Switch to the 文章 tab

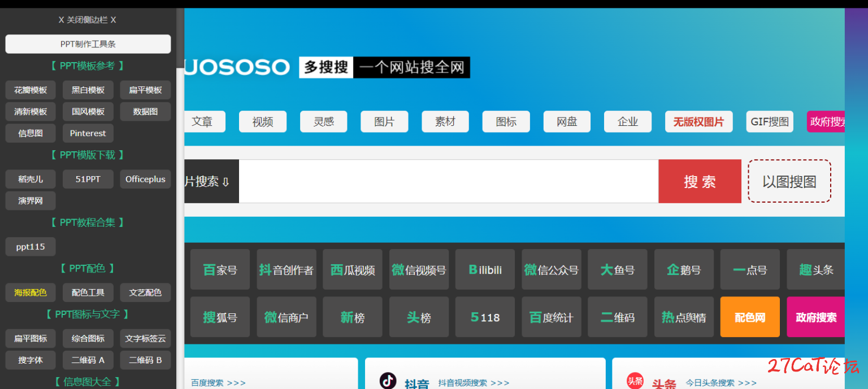[205, 121]
